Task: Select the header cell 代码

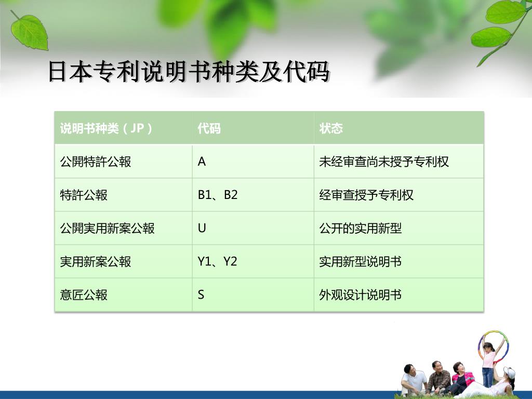Action: (x=253, y=128)
